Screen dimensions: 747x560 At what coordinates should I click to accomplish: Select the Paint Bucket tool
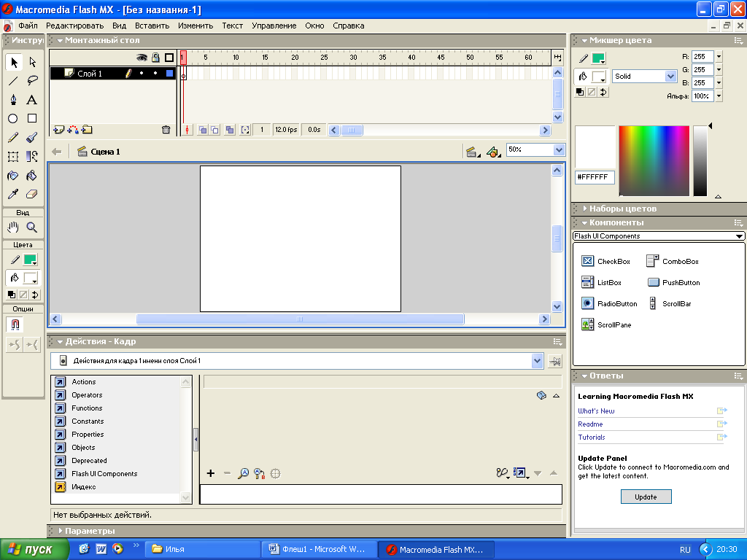click(x=32, y=175)
